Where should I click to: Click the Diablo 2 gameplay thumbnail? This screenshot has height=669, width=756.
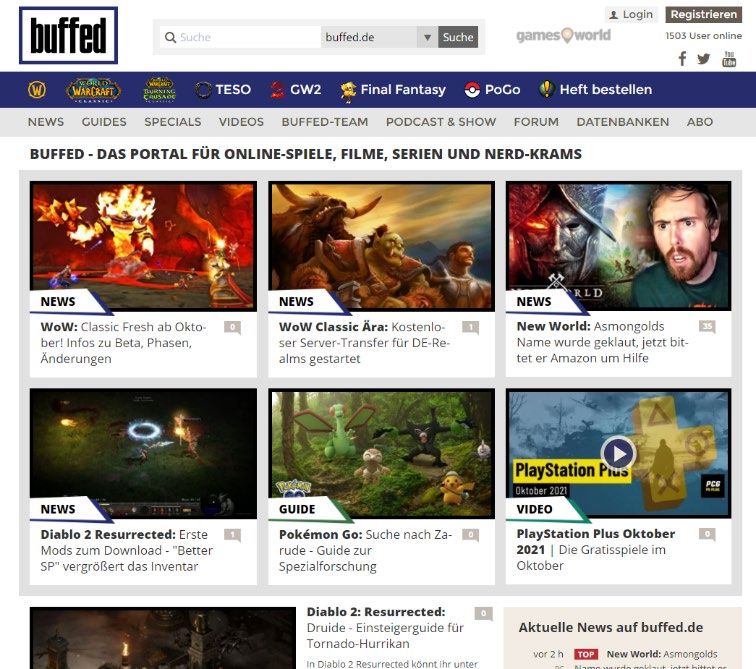(143, 454)
